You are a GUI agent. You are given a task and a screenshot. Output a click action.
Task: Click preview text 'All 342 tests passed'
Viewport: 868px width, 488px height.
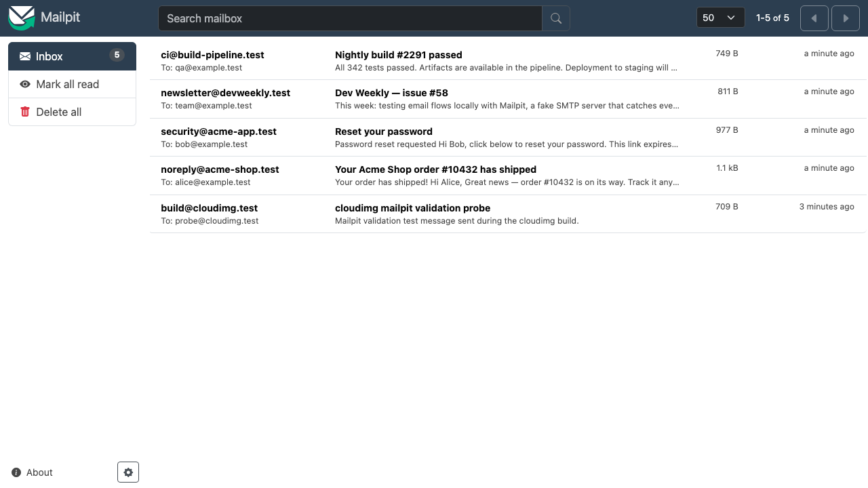(376, 68)
